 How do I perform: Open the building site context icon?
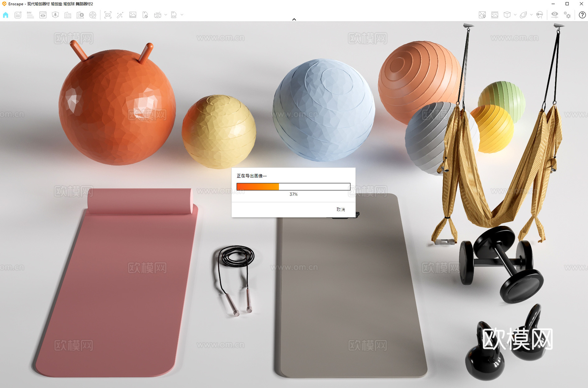[x=68, y=15]
